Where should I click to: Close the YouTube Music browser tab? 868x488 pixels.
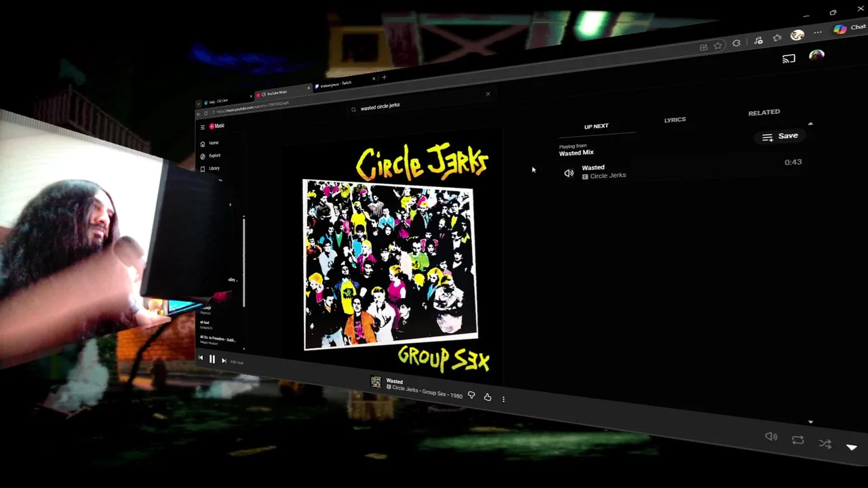(309, 87)
